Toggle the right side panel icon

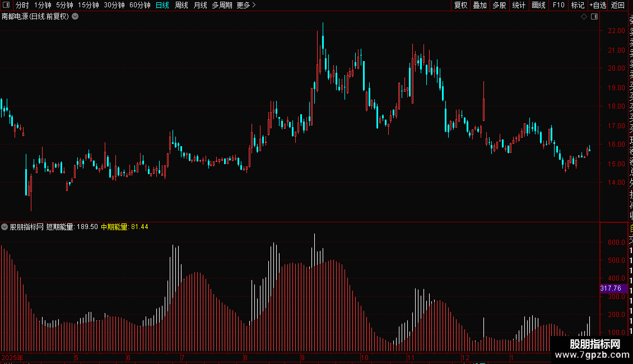pos(594,17)
